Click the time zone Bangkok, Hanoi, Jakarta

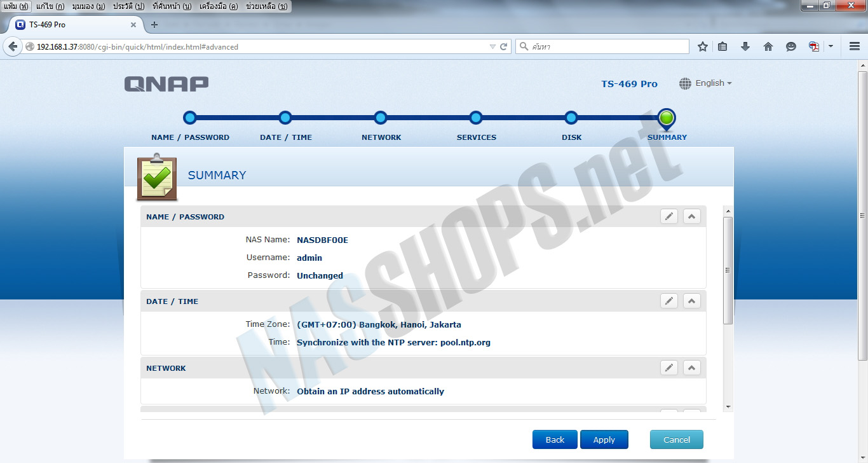pyautogui.click(x=379, y=324)
